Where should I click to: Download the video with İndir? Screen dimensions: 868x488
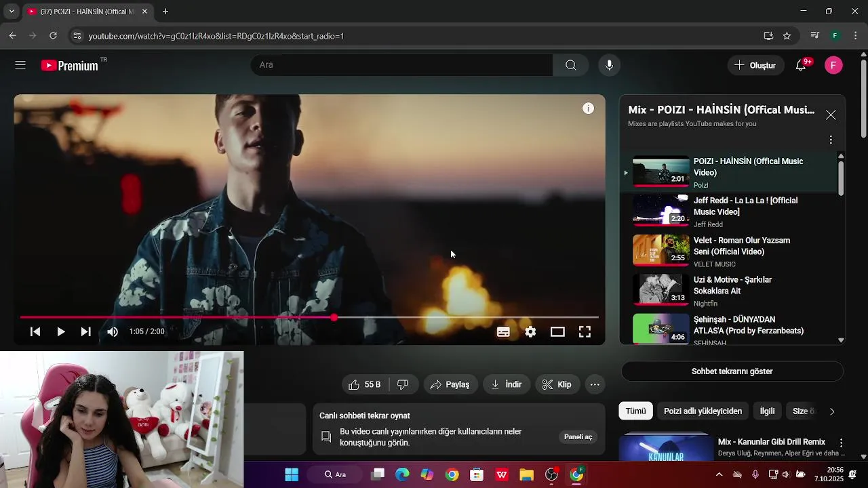point(507,384)
